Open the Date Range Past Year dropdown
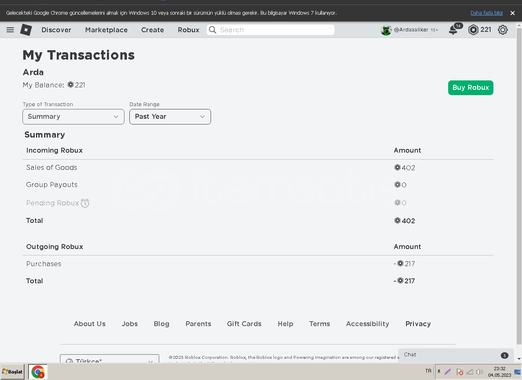 (170, 117)
